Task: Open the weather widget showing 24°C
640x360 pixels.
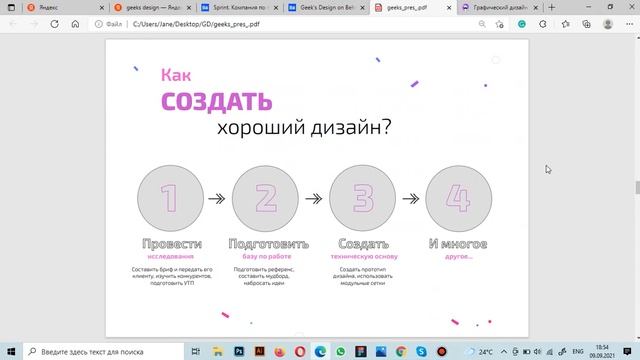Action: 480,351
